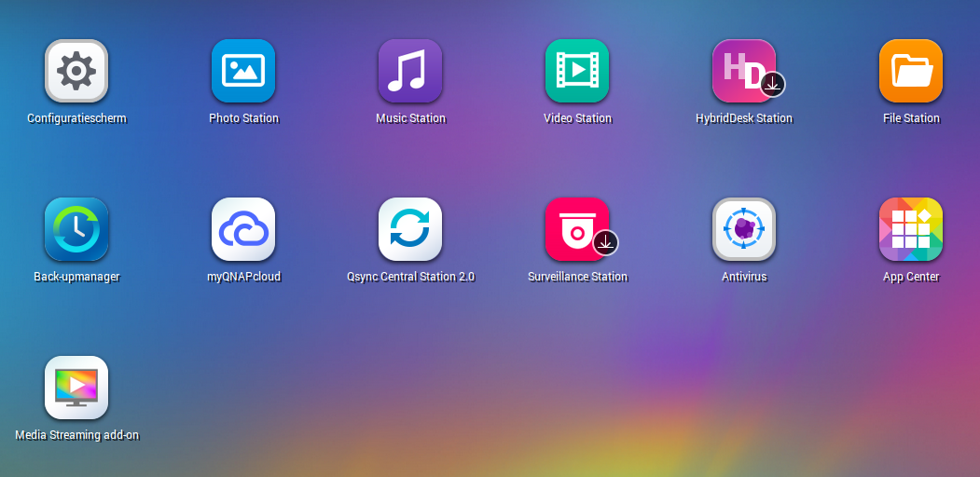
Task: Launch the Antivirus icon
Action: [744, 229]
